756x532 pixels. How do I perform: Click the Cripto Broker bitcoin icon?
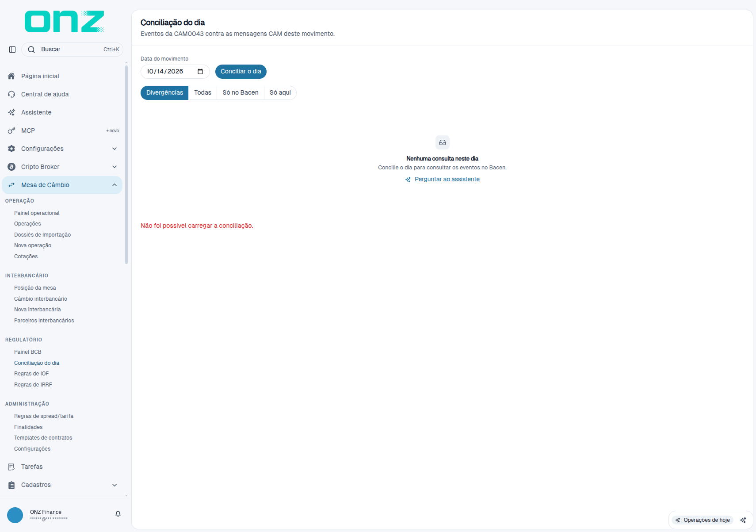pyautogui.click(x=11, y=167)
